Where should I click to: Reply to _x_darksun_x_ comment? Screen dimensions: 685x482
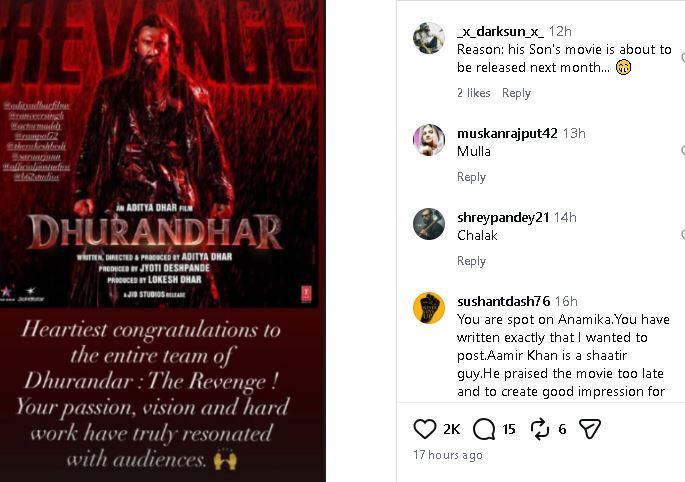(516, 93)
